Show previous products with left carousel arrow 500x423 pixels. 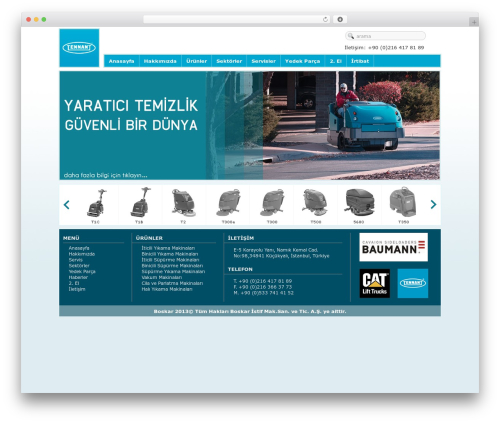point(66,204)
